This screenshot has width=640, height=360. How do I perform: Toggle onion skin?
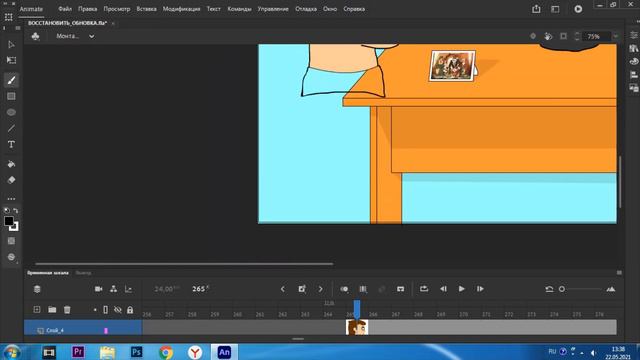344,289
